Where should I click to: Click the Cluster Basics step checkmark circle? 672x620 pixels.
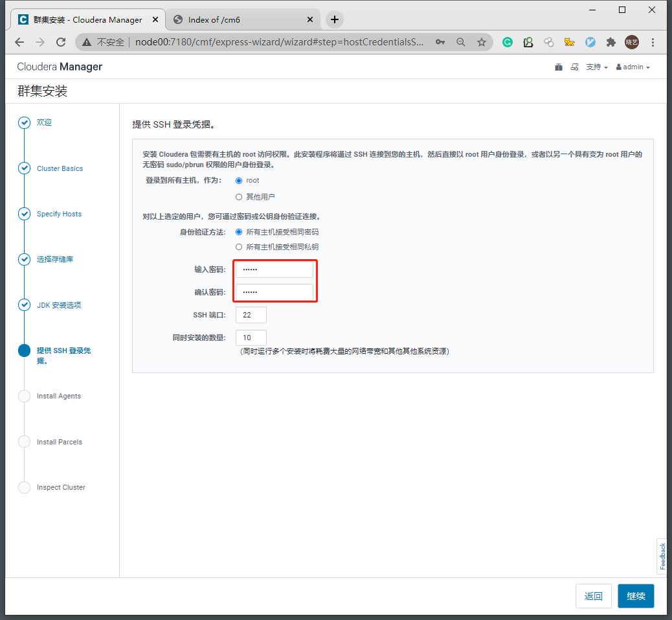[25, 168]
